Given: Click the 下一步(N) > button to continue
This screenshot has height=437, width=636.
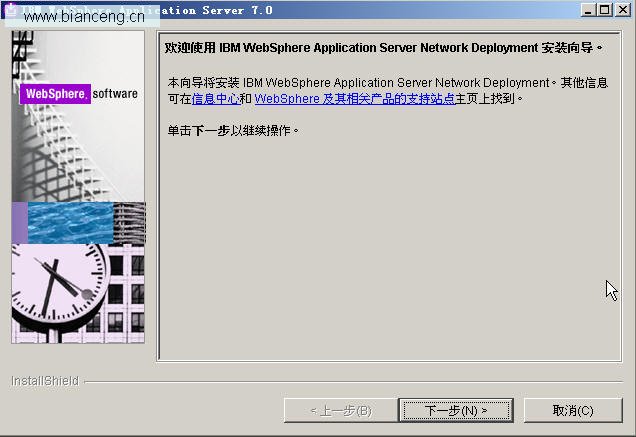Looking at the screenshot, I should (x=456, y=410).
